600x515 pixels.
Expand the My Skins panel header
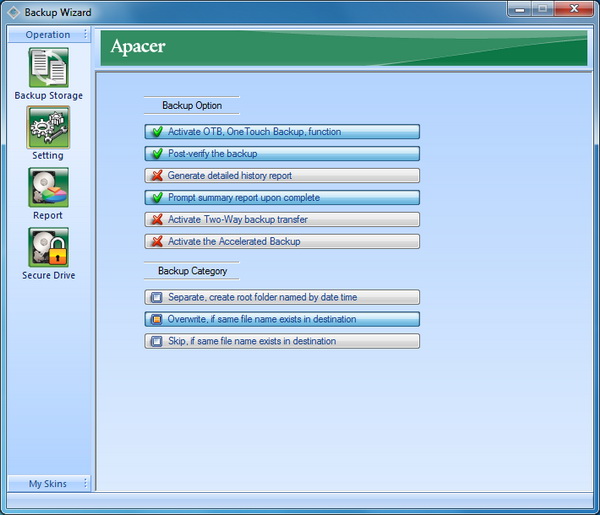coord(49,484)
